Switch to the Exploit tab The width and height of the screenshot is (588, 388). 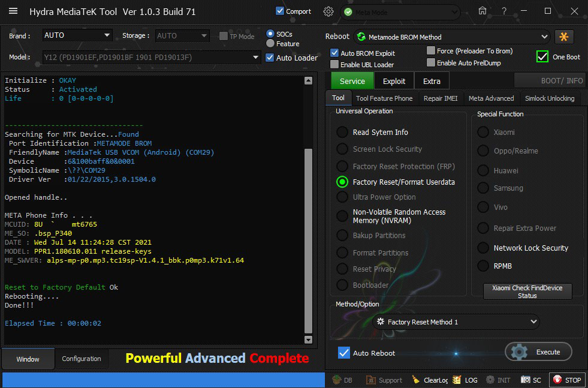click(394, 81)
